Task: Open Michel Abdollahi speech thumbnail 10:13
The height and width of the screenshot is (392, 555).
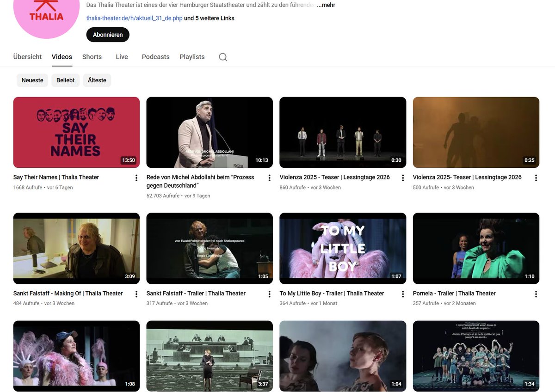Action: [210, 132]
